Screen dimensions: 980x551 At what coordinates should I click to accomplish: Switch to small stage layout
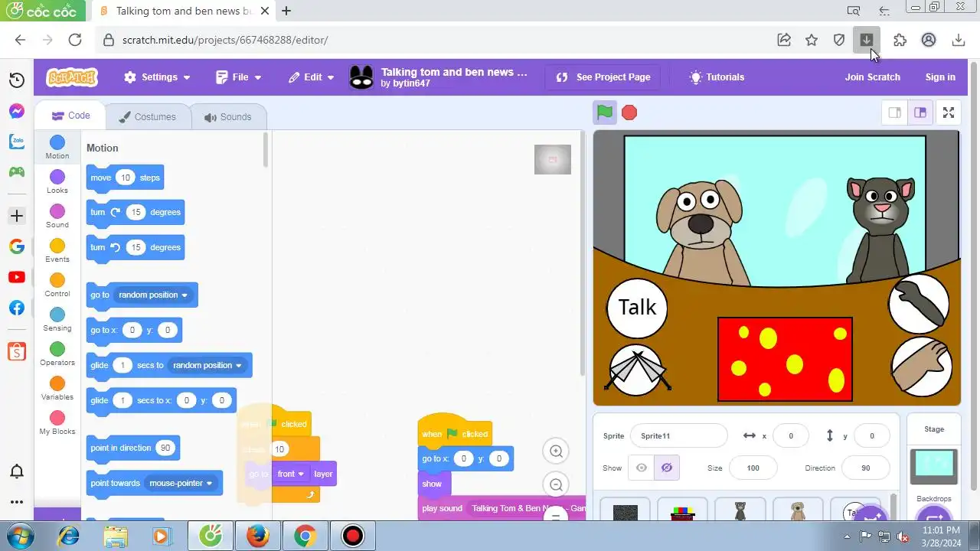pos(894,112)
